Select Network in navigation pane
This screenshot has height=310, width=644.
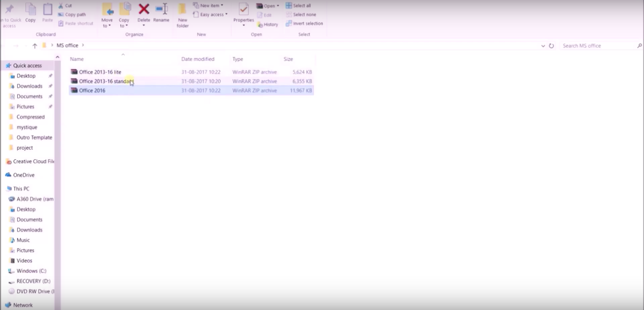tap(23, 305)
